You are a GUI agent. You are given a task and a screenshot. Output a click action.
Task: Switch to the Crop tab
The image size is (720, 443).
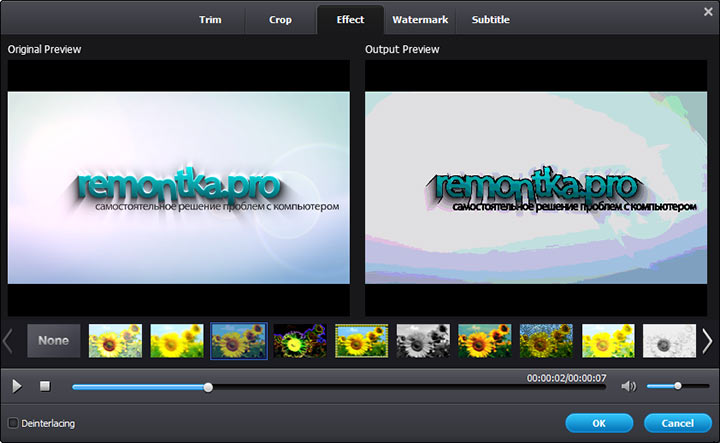click(x=280, y=20)
